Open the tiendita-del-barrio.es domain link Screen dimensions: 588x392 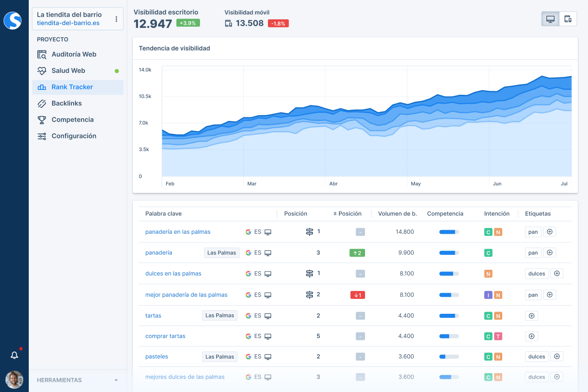[x=68, y=23]
